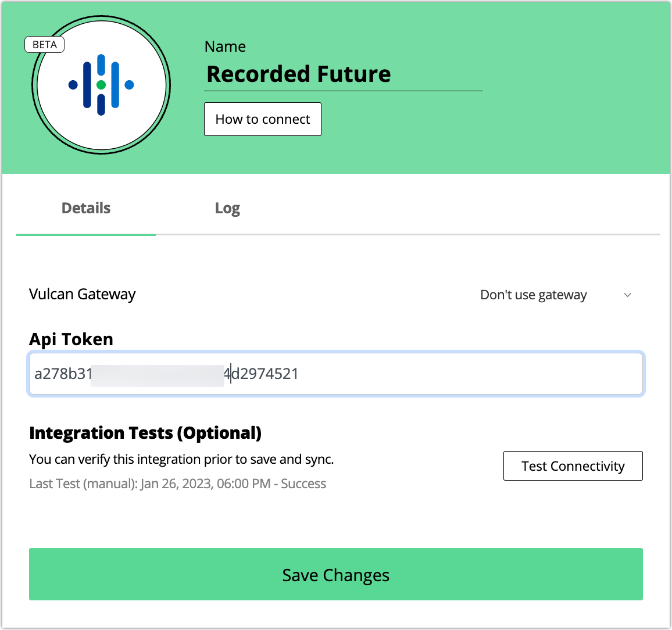Click Save Changes
Viewport: 672px width, 630px height.
pyautogui.click(x=336, y=574)
